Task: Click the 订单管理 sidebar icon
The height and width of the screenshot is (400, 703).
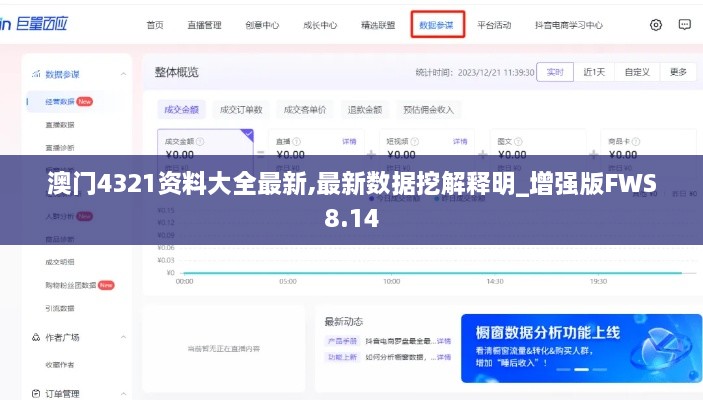Action: tap(36, 394)
